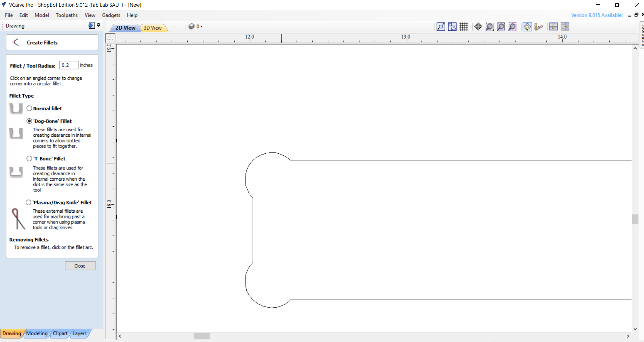The image size is (644, 342).
Task: Click the back arrow beside Create Fillets
Action: pos(16,42)
